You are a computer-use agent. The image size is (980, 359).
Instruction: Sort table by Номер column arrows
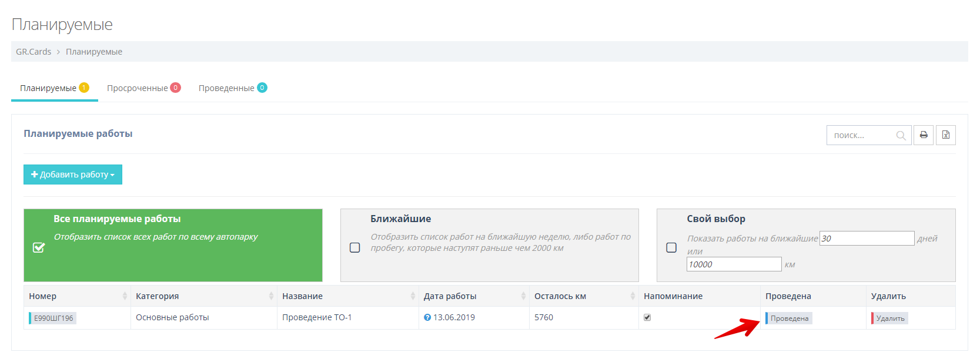tap(125, 296)
